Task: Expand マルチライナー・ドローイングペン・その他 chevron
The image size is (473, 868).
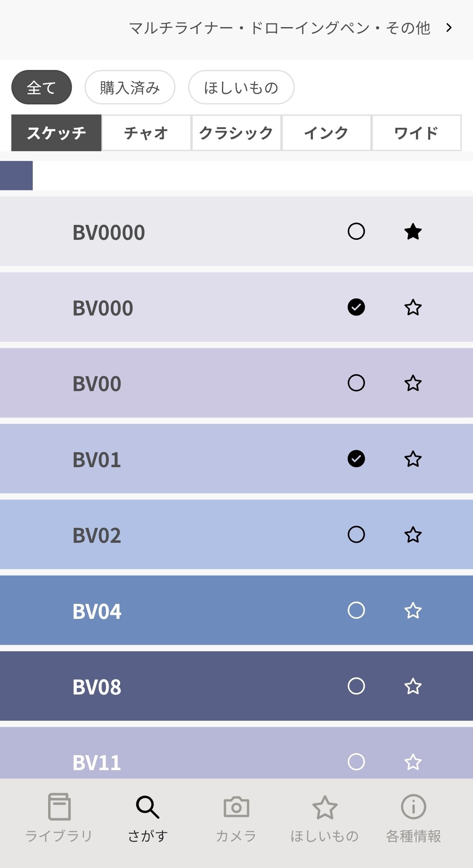Action: click(x=449, y=28)
